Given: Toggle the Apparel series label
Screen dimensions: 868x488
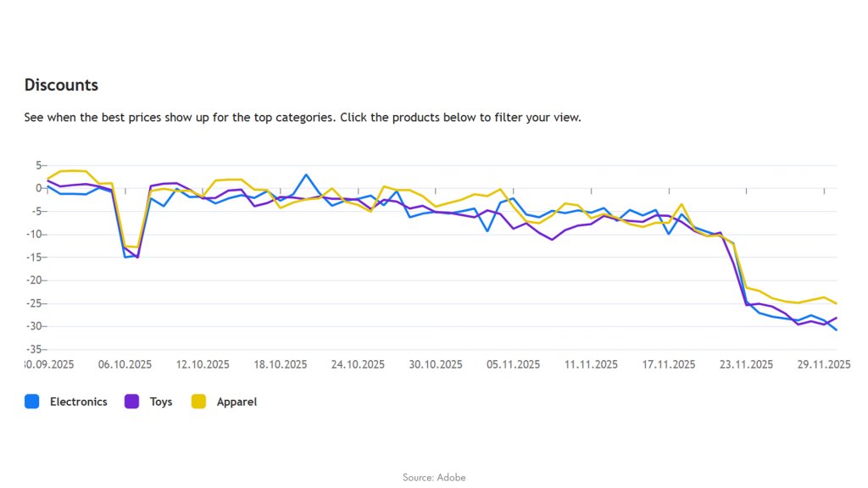Looking at the screenshot, I should tap(236, 402).
